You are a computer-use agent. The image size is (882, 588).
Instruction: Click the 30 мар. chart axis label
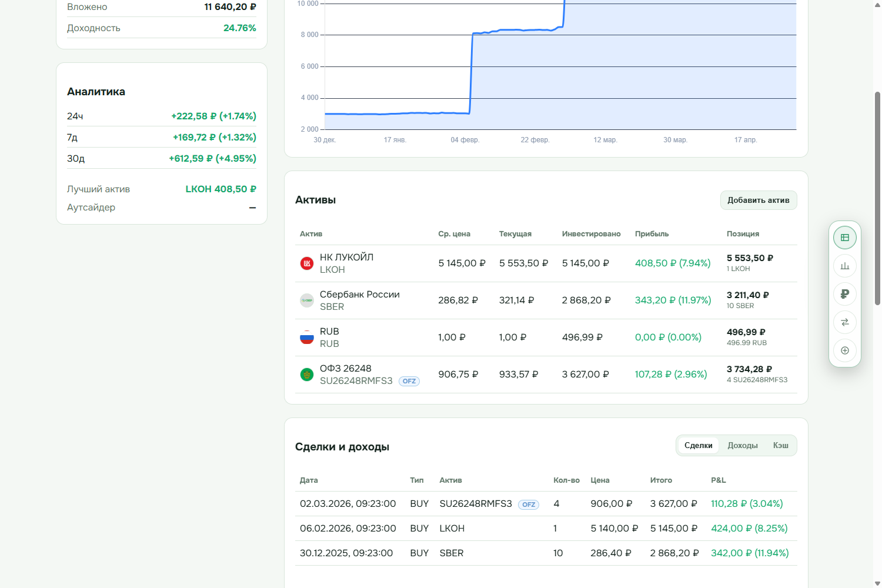pos(675,140)
